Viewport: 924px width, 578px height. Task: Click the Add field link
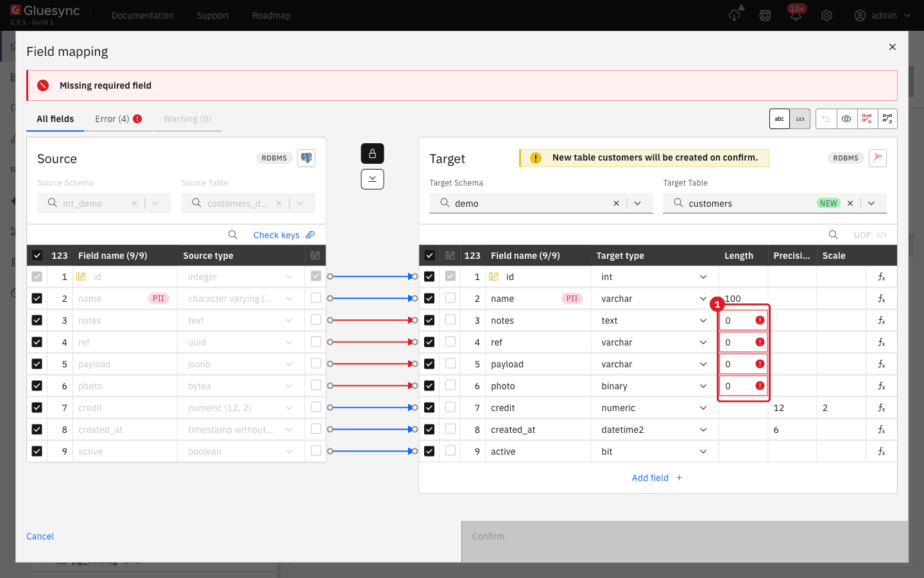click(657, 478)
